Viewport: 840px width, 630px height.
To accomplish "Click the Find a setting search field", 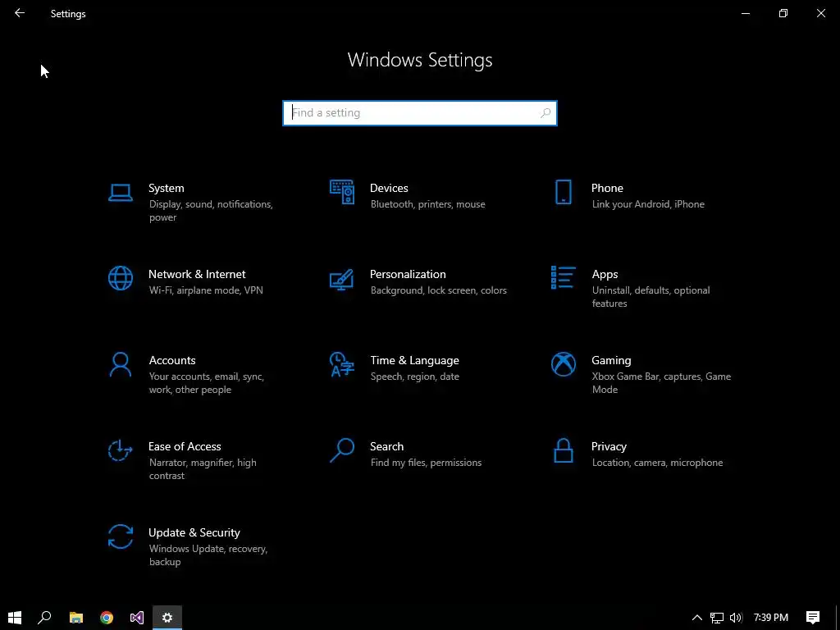I will [420, 113].
